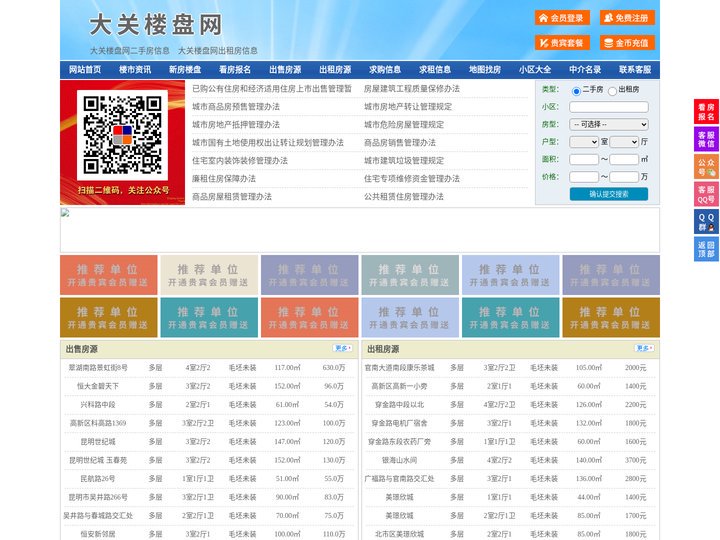The image size is (720, 540).
Task: Open rental 官南大道南段康乐茶城
Action: coord(399,368)
